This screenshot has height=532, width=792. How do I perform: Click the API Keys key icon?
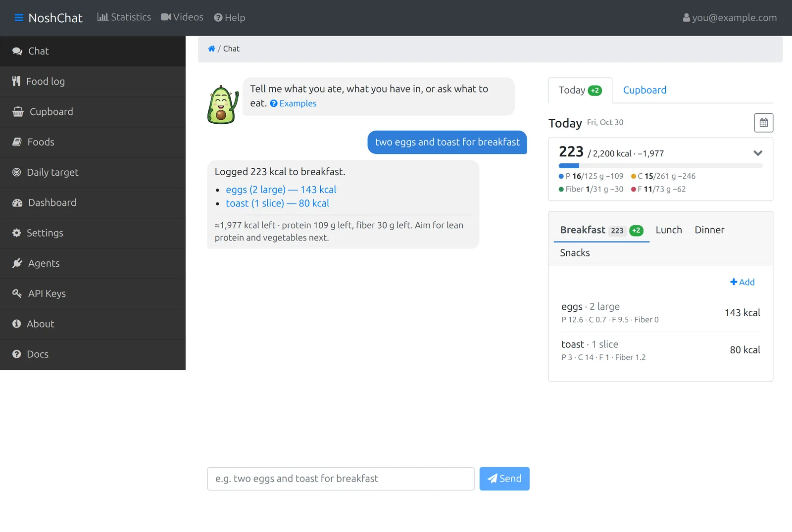pyautogui.click(x=17, y=293)
